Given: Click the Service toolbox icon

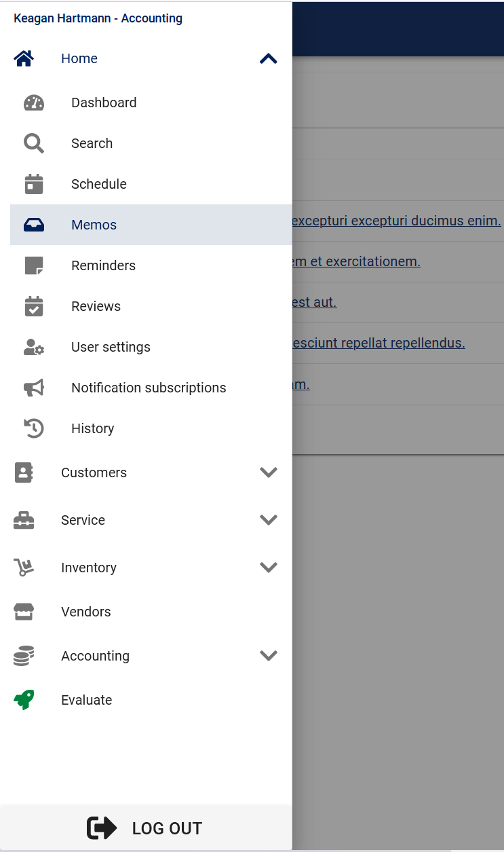Looking at the screenshot, I should tap(24, 520).
